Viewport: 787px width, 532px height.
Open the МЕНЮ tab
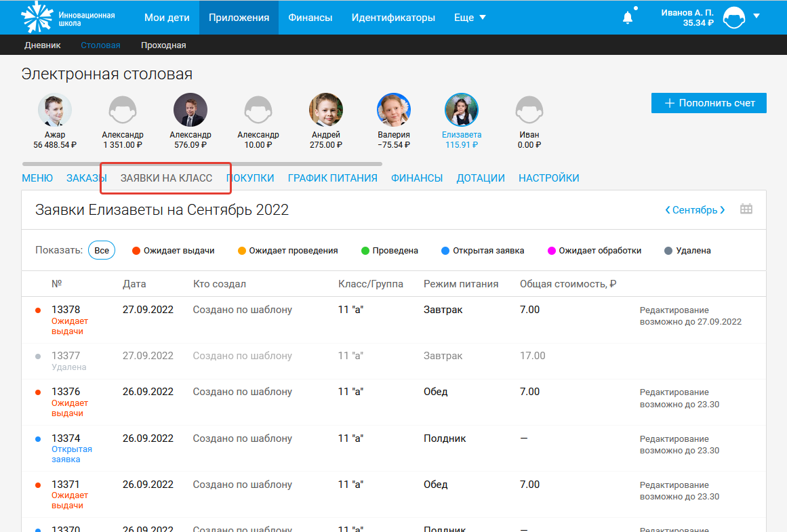tap(37, 178)
